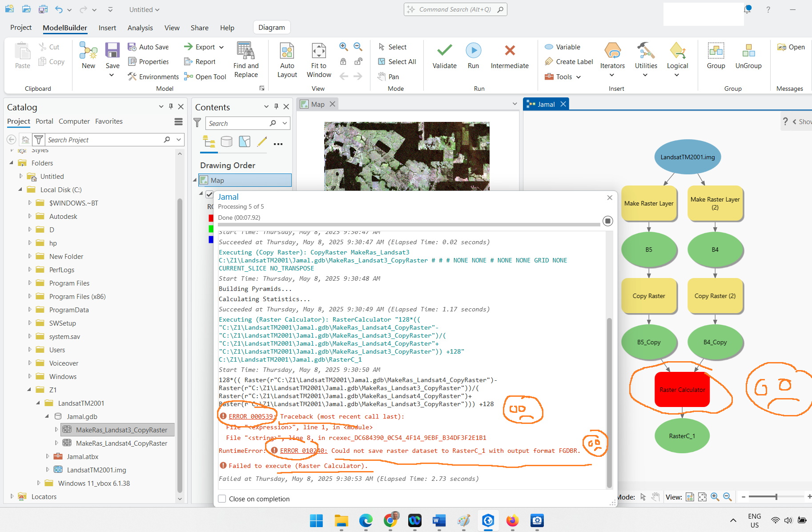This screenshot has width=812, height=532.
Task: Enable Close on completion
Action: [x=222, y=499]
